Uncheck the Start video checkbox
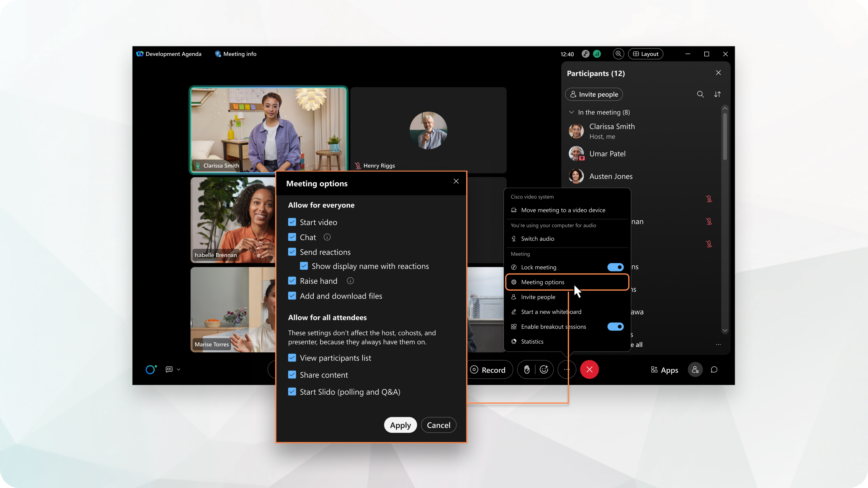This screenshot has height=488, width=868. pyautogui.click(x=292, y=222)
